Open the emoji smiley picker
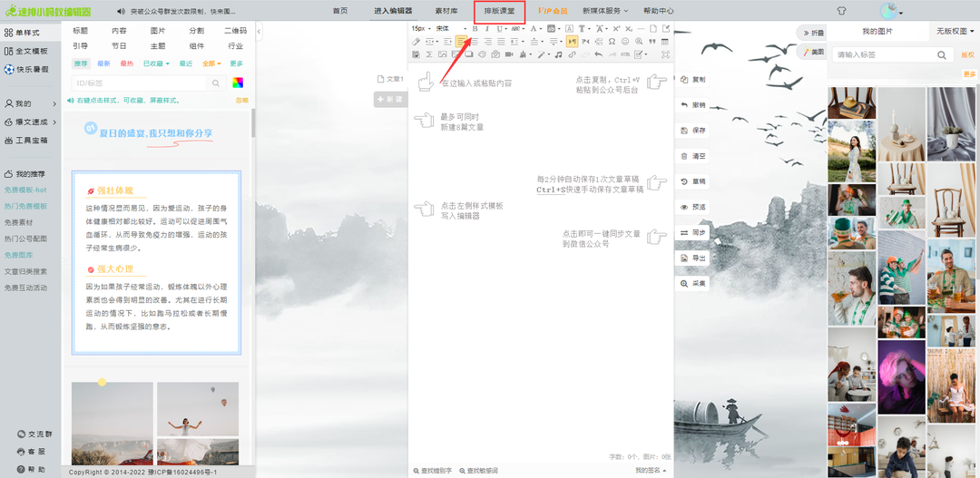Viewport: 980px width, 478px height. pos(625,41)
